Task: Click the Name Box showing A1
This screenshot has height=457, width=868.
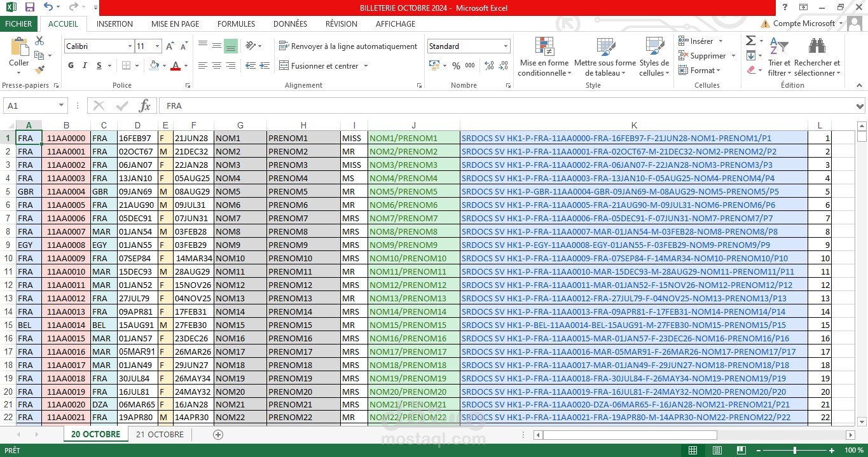Action: 35,106
